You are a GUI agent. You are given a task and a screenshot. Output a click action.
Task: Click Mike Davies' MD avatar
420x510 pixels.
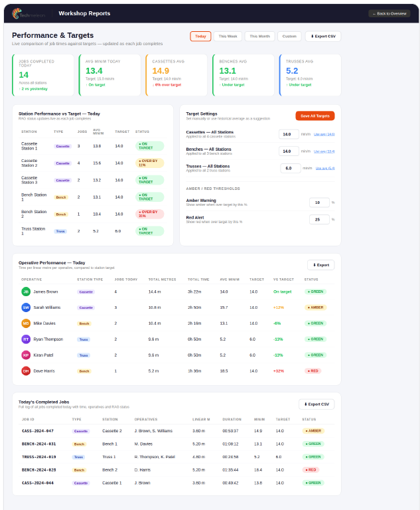[26, 323]
